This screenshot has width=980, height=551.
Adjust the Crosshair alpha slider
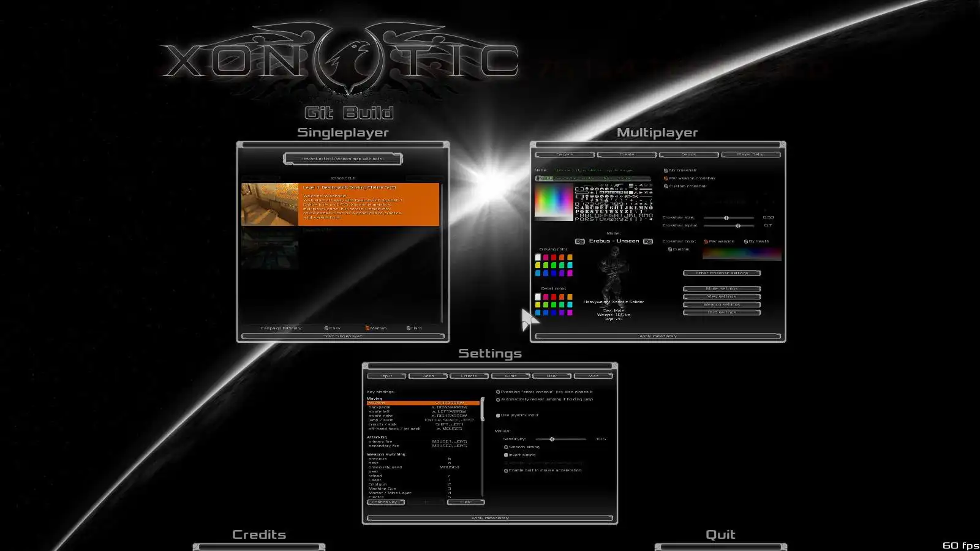(x=729, y=225)
